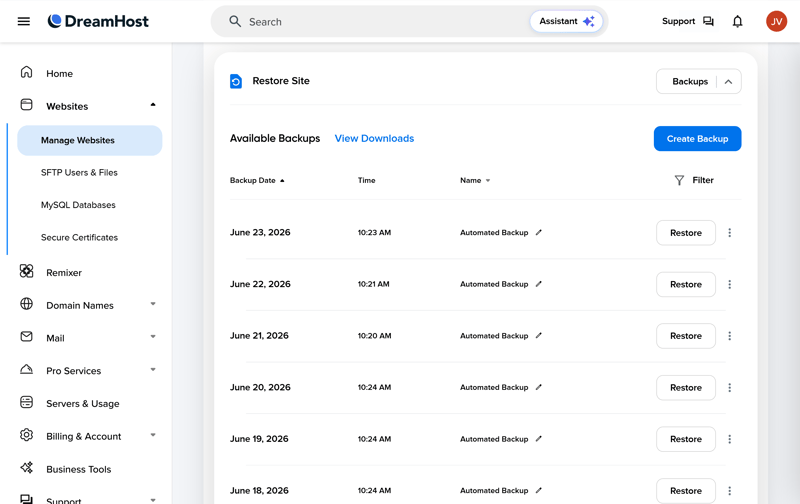The image size is (800, 504).
Task: Open the View Downloads link
Action: click(x=374, y=138)
